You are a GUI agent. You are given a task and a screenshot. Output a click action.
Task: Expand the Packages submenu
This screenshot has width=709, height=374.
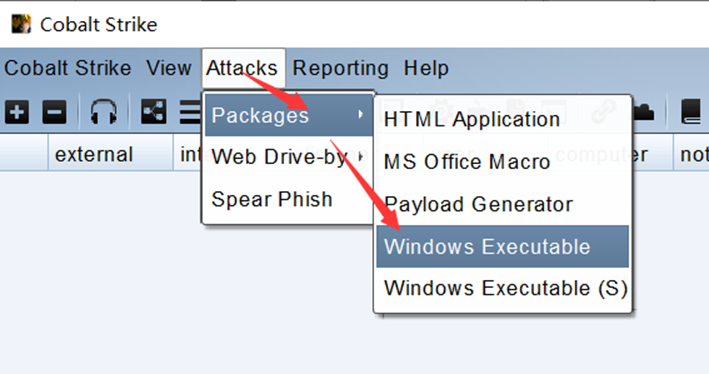click(x=288, y=115)
